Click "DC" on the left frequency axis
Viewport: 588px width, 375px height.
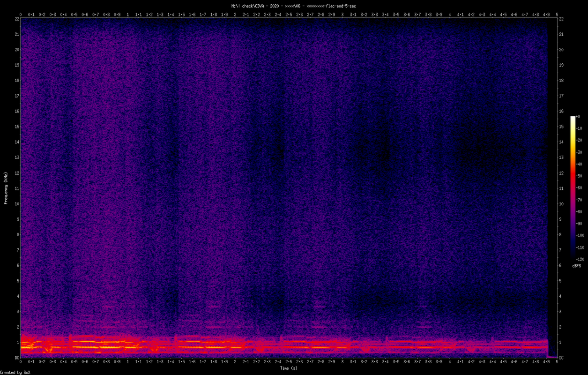coord(16,358)
